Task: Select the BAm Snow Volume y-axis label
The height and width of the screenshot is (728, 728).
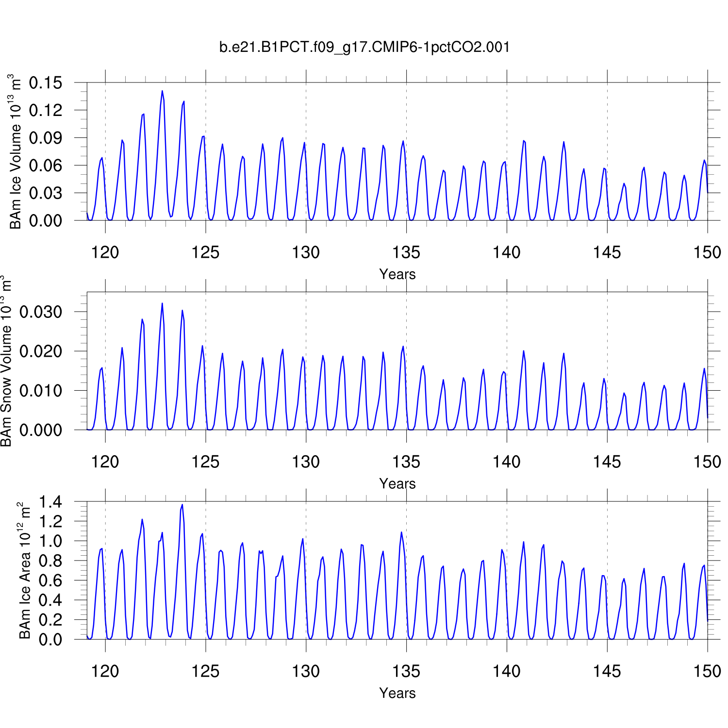Action: pos(7,361)
